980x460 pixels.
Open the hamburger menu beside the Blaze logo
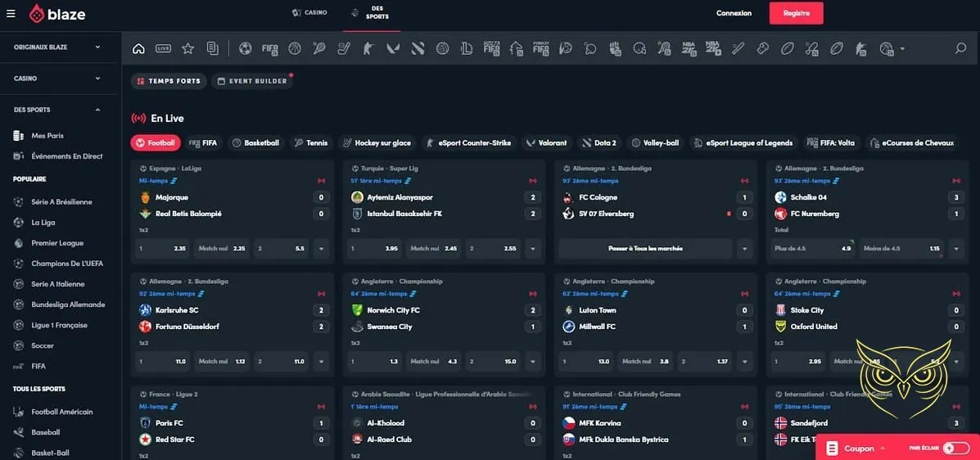click(11, 14)
